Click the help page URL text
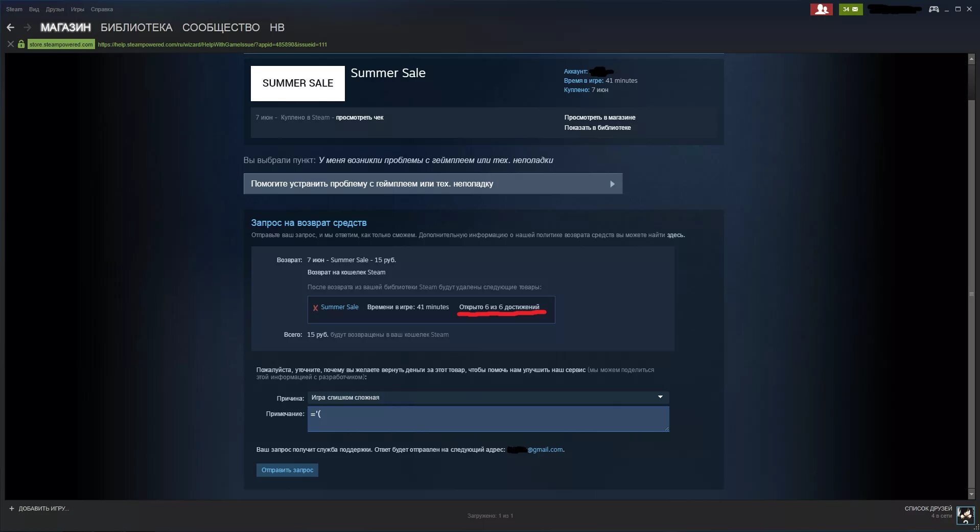 [212, 44]
